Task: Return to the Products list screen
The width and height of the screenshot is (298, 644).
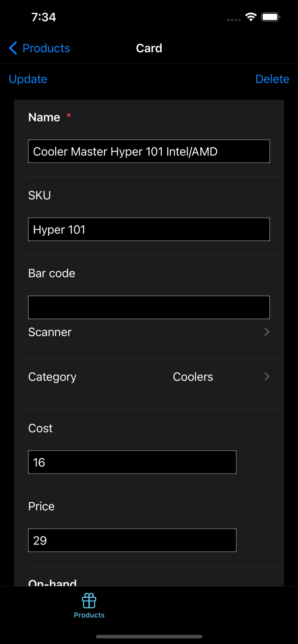Action: pos(39,48)
